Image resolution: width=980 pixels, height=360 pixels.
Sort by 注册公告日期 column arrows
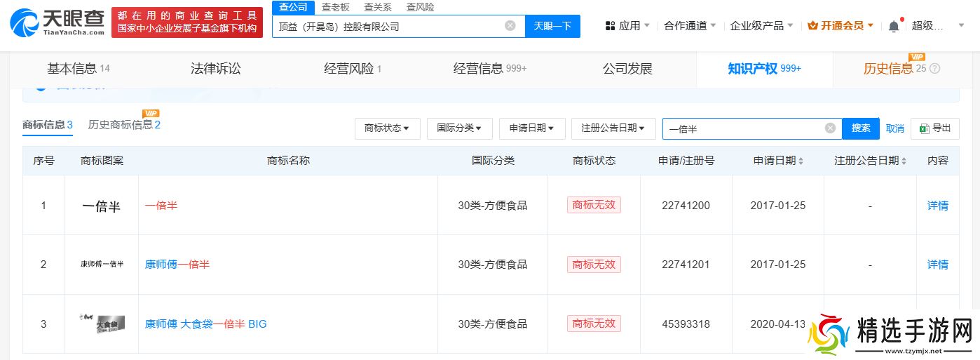pyautogui.click(x=904, y=161)
